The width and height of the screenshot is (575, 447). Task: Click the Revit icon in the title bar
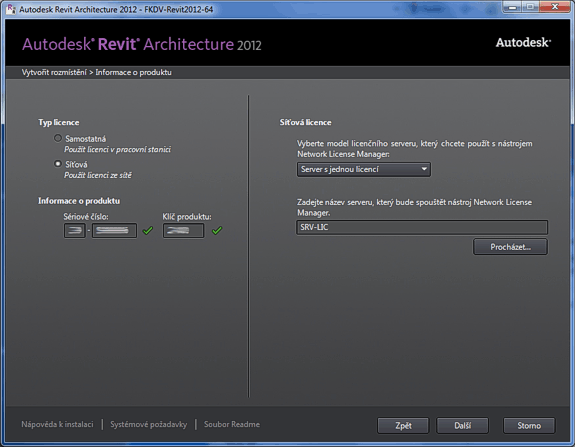point(11,9)
